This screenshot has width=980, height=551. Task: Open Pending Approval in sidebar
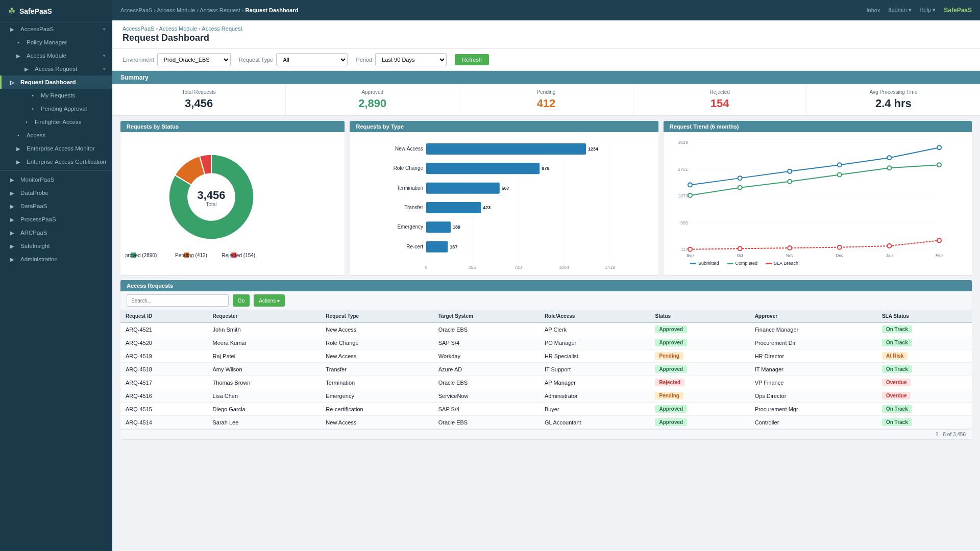[x=64, y=109]
